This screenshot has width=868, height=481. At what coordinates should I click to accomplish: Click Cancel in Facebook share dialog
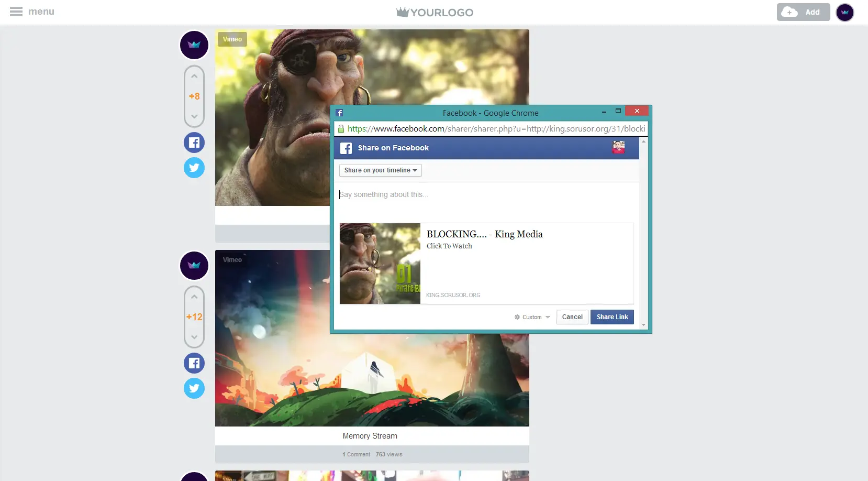(572, 317)
